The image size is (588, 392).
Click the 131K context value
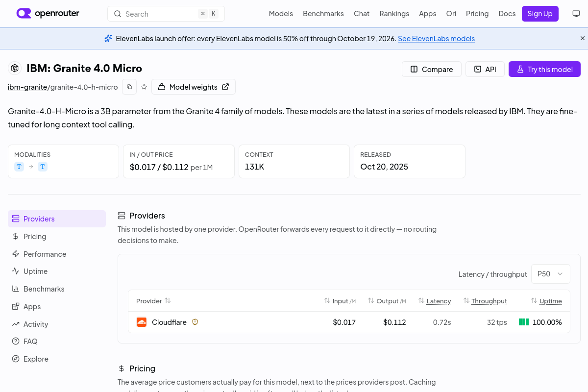pos(254,167)
